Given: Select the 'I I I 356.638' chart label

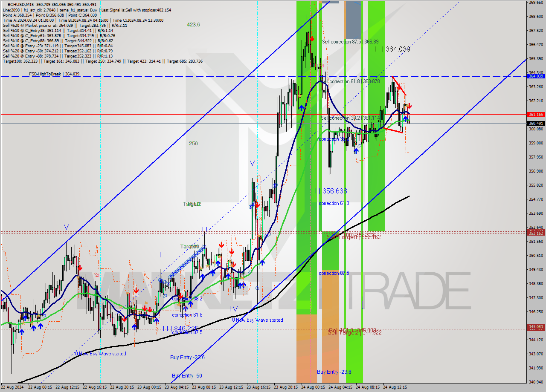Looking at the screenshot, I should click(x=329, y=191).
